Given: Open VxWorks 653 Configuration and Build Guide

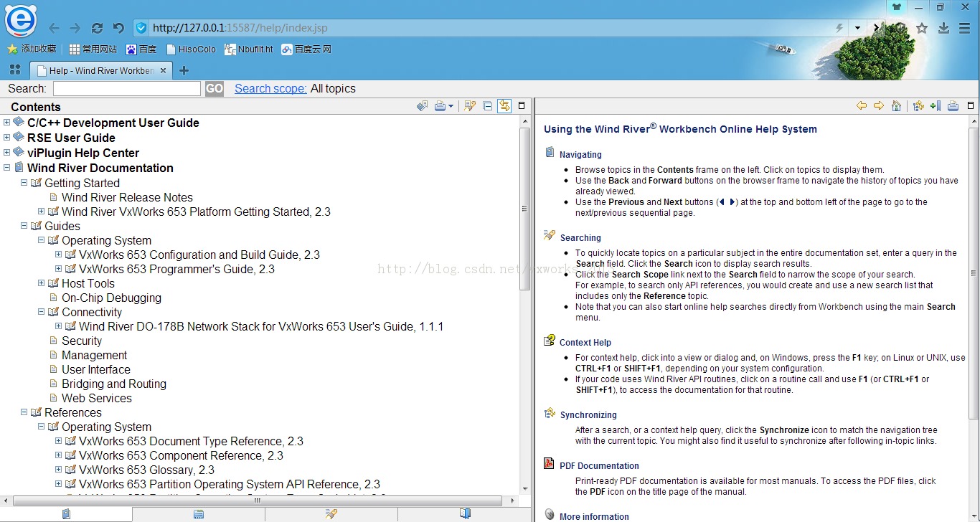Looking at the screenshot, I should (x=199, y=255).
